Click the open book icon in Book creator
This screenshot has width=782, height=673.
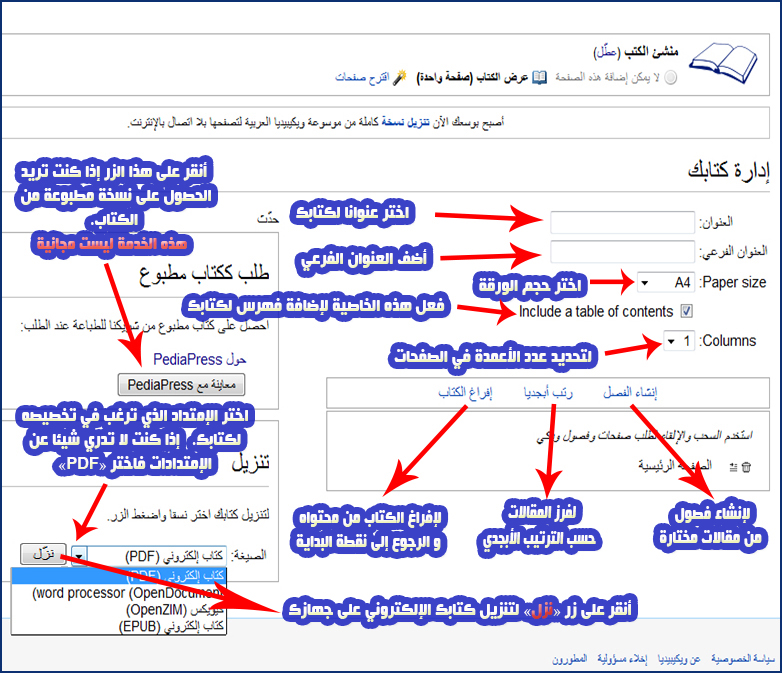point(723,64)
